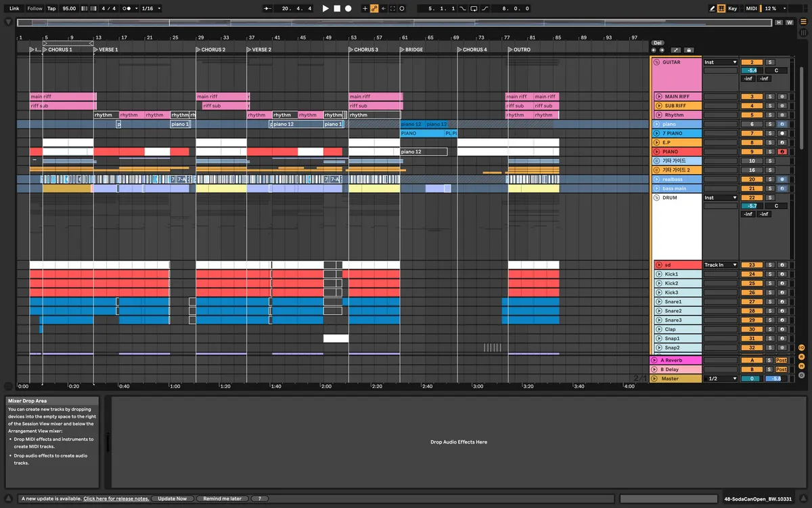Switch on Key map mode
812x508 pixels.
click(733, 9)
